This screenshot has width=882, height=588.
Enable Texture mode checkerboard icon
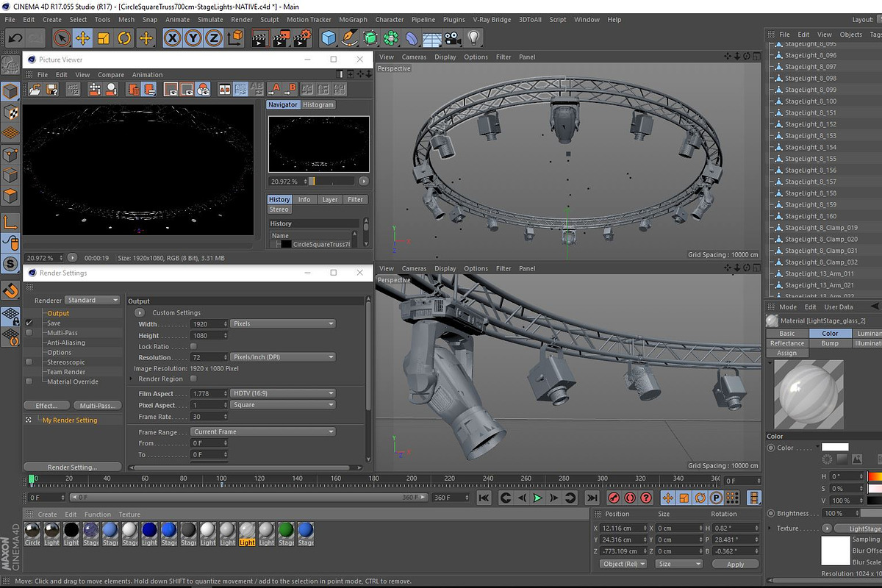tap(10, 112)
